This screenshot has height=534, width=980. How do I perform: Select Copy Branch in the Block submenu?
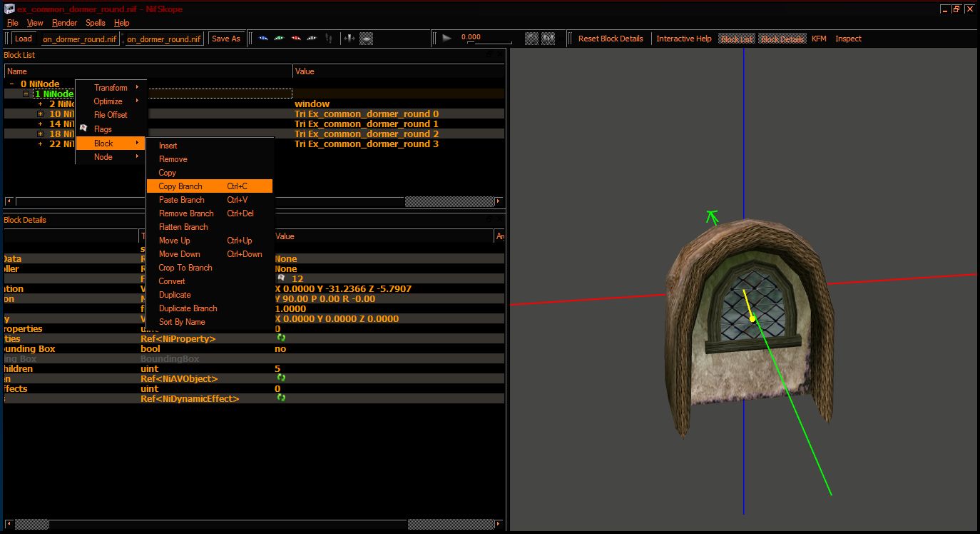210,186
